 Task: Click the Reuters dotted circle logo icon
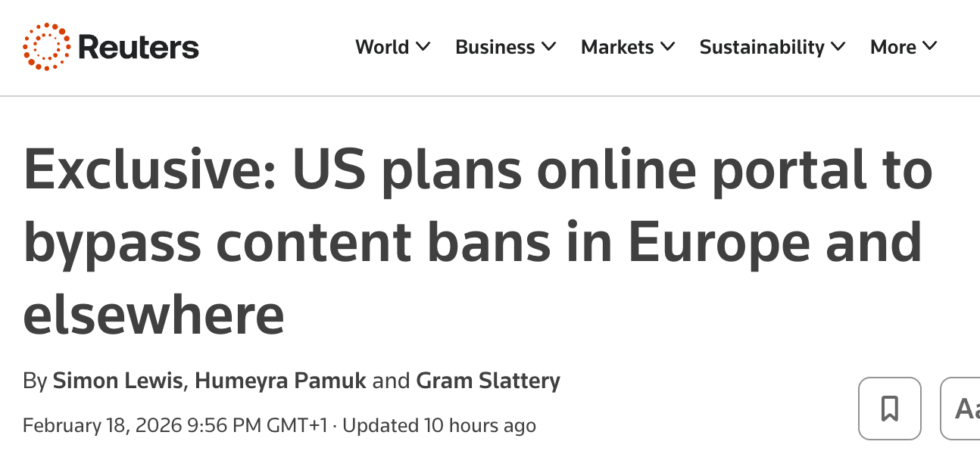pyautogui.click(x=46, y=47)
